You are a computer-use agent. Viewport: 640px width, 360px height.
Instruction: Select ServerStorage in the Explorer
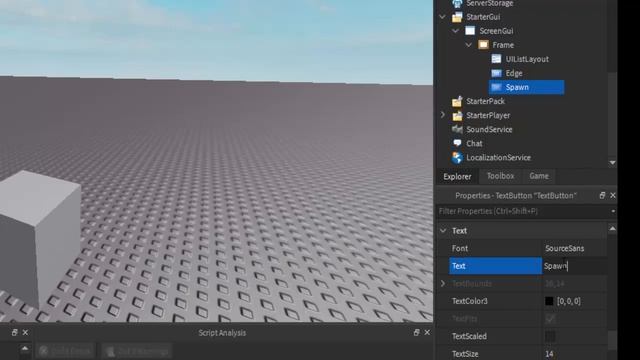pos(490,3)
